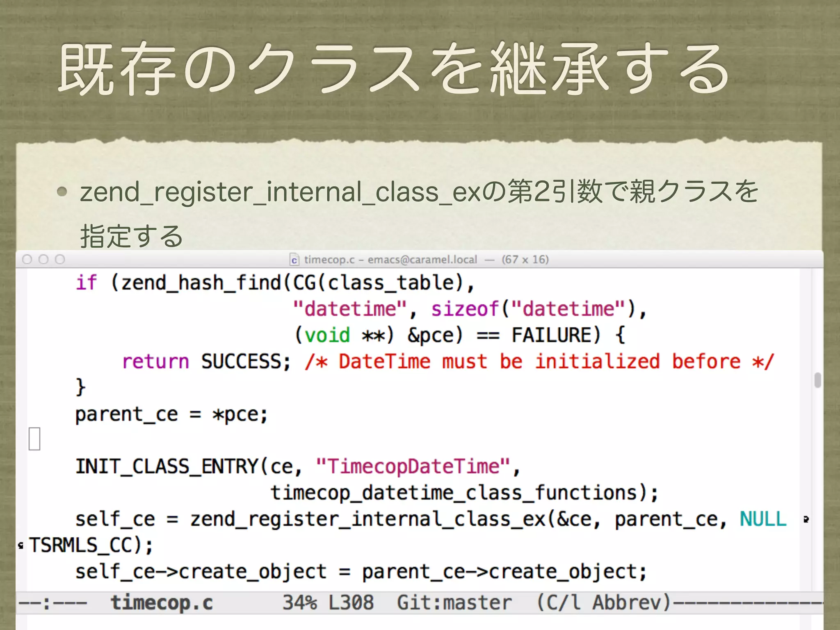
Task: Click zend_register_internal_class_ex in slide bullet
Action: (280, 192)
